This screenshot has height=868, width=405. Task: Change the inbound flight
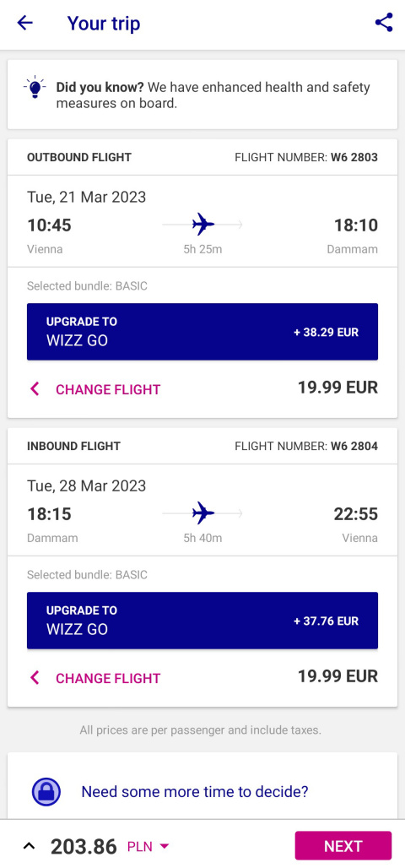click(x=108, y=678)
